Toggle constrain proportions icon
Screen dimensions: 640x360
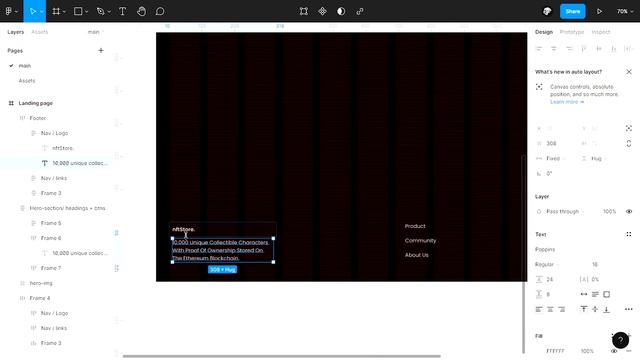point(629,144)
